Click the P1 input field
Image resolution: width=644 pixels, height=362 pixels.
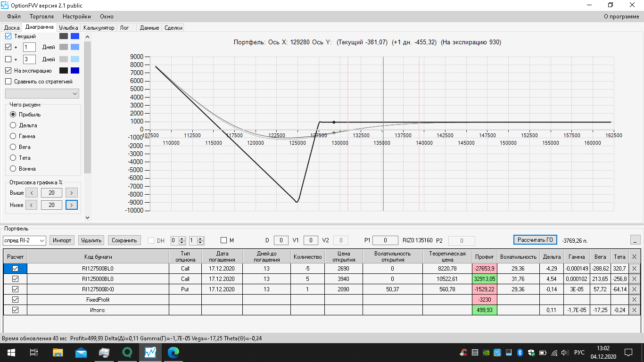(385, 240)
